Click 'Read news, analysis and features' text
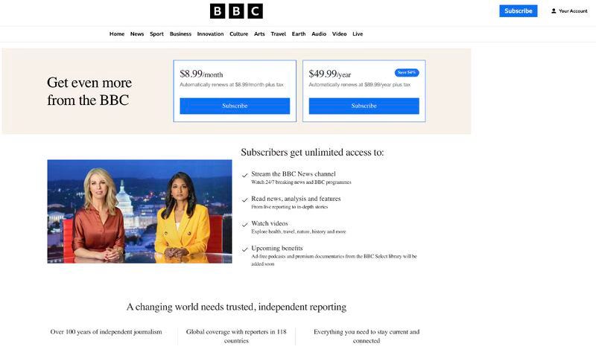Screen dimensions: 596x364 (296, 199)
